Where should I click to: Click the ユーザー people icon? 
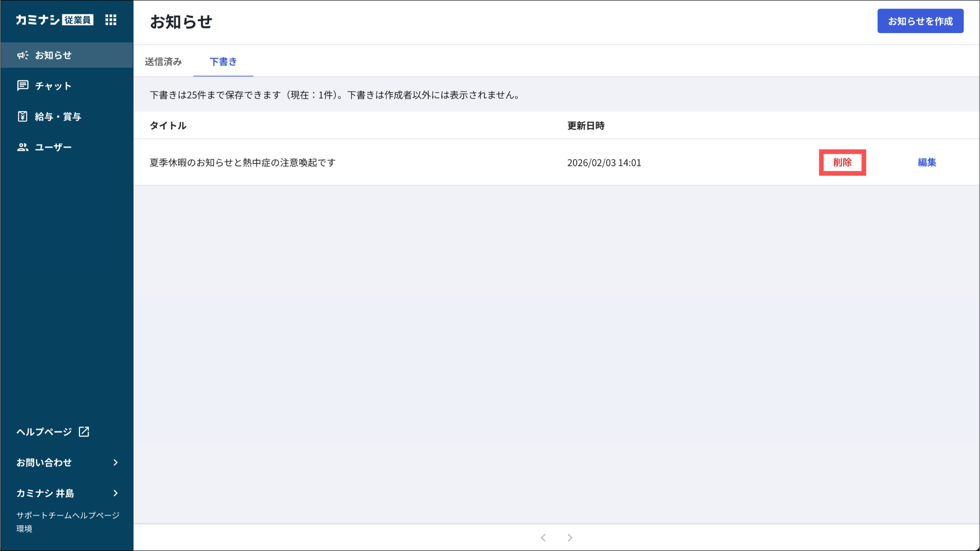click(22, 147)
